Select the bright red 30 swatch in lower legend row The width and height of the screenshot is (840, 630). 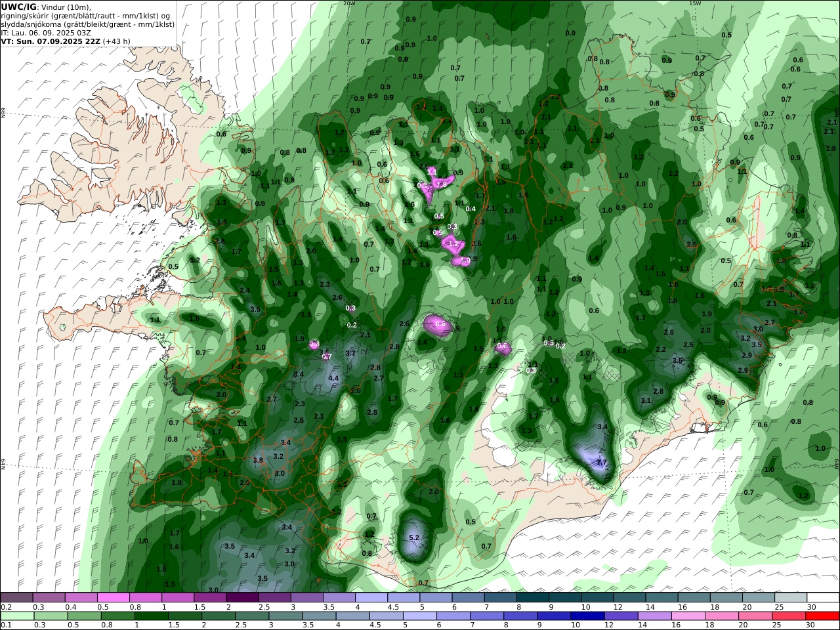click(822, 616)
